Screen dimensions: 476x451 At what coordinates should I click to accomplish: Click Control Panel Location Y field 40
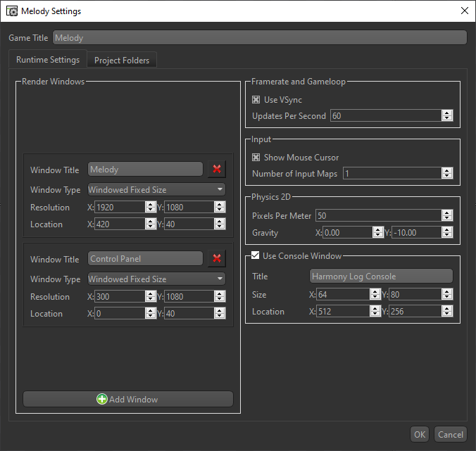[x=189, y=313]
